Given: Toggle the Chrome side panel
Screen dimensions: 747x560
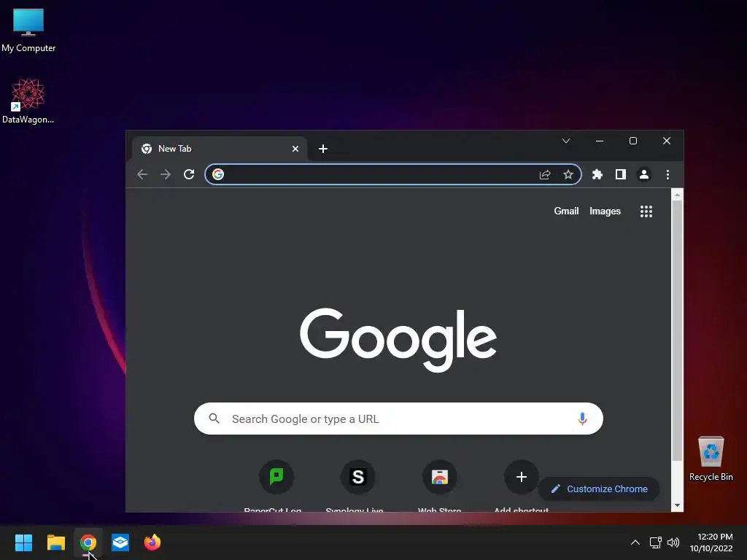Looking at the screenshot, I should pyautogui.click(x=620, y=174).
